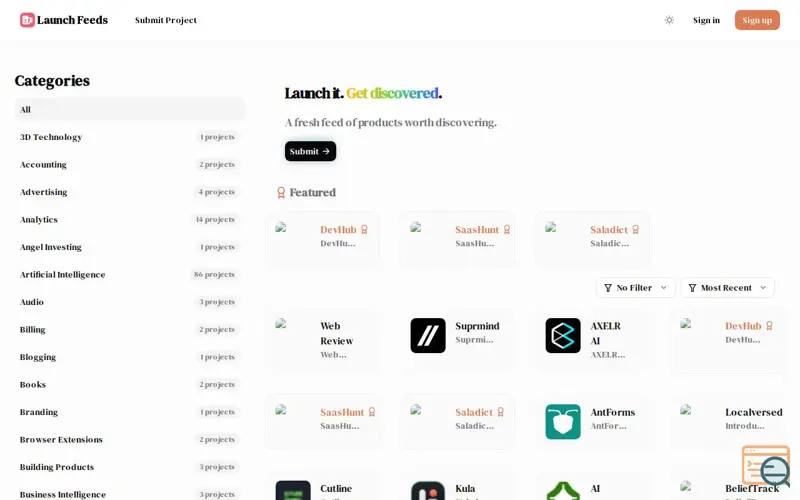Open the Suprmind logo icon
The image size is (800, 500).
tap(428, 335)
